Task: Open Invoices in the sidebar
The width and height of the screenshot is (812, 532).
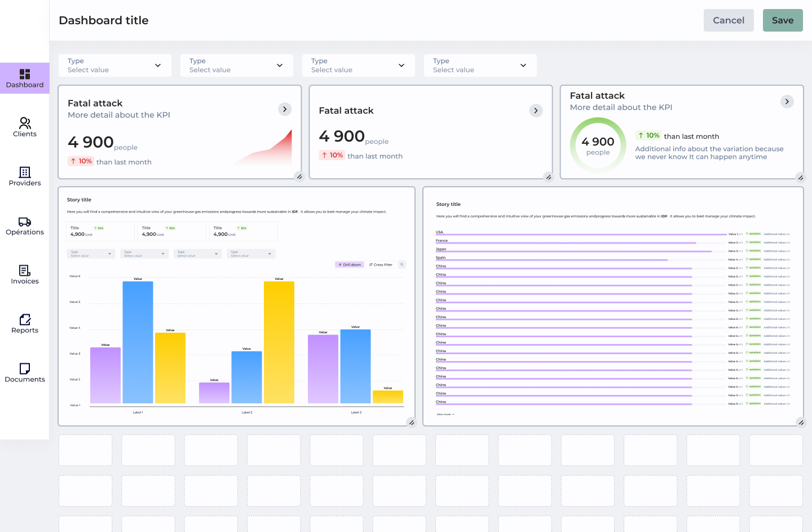Action: point(25,274)
